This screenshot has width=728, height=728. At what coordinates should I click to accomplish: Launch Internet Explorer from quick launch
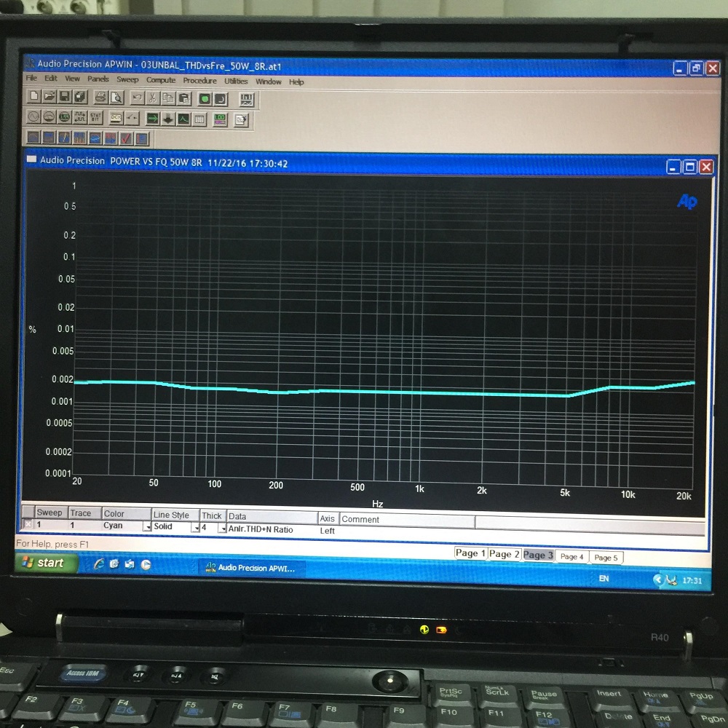98,563
